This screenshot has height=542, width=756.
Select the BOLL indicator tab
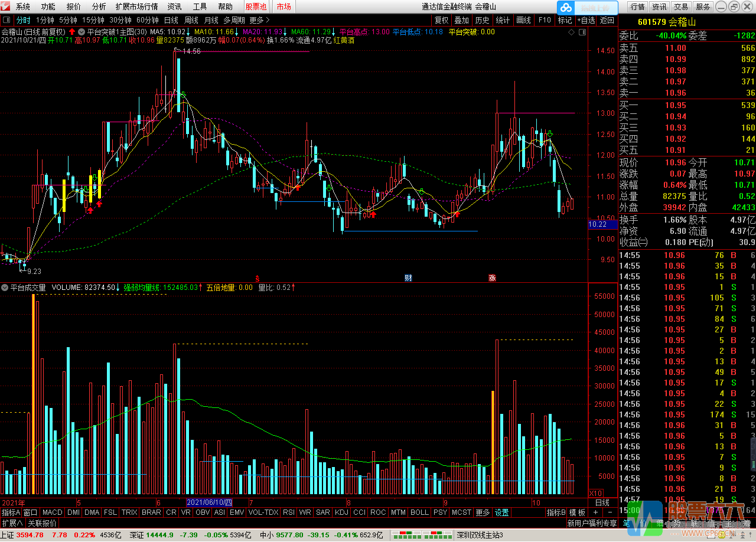coord(419,512)
